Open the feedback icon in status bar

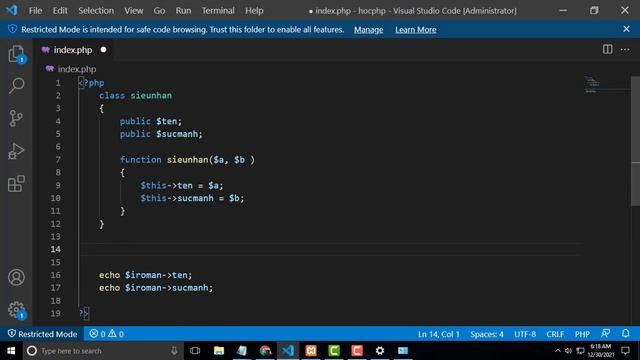(605, 333)
